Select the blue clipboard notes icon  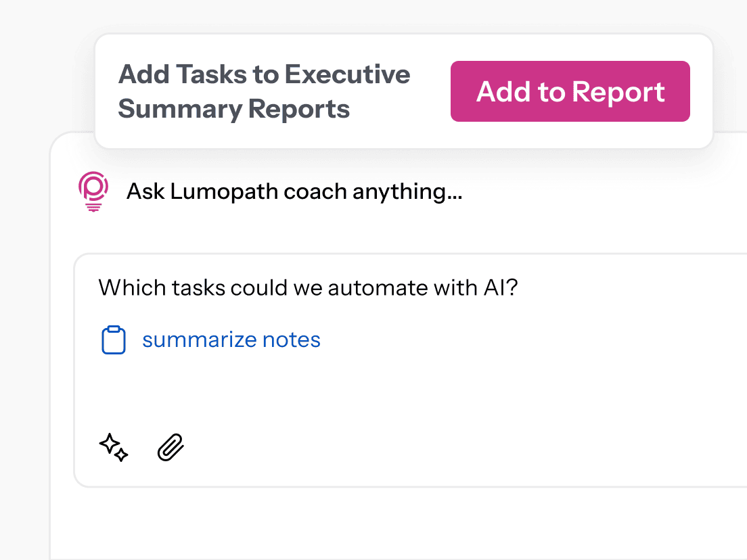(114, 340)
